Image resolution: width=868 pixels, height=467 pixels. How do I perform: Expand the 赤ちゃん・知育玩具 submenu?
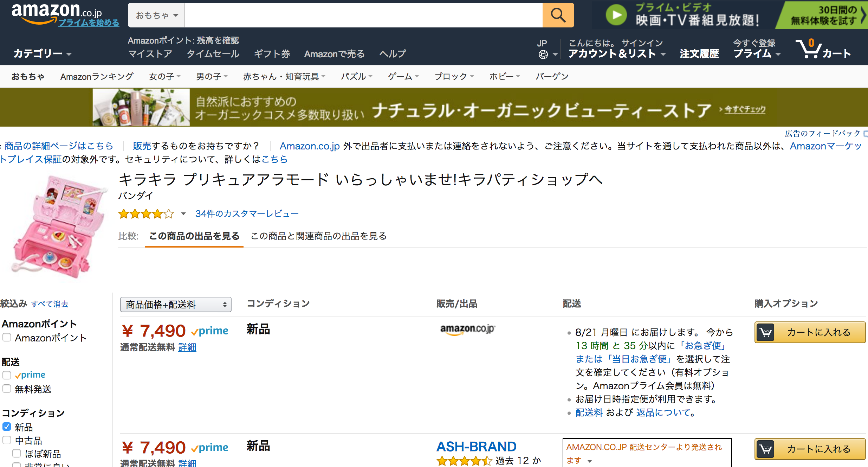click(284, 76)
